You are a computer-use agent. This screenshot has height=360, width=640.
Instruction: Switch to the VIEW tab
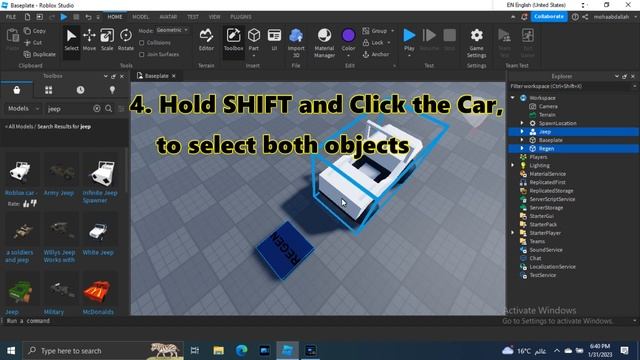(x=214, y=17)
